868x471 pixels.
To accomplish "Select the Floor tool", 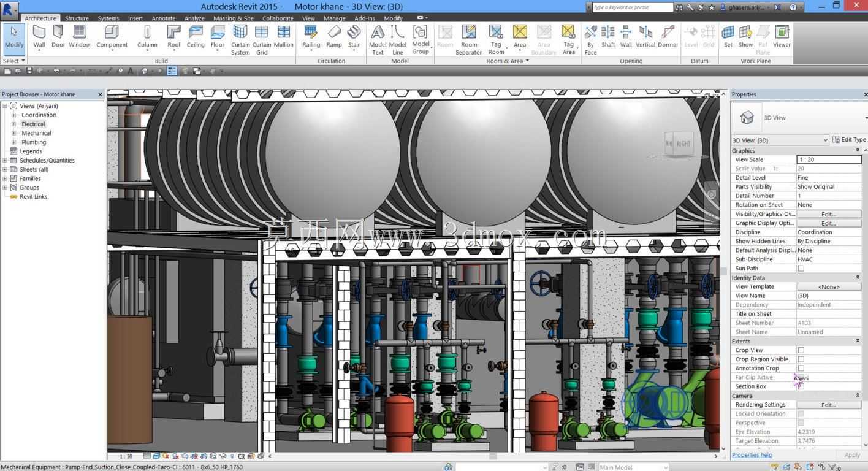I will (x=218, y=37).
